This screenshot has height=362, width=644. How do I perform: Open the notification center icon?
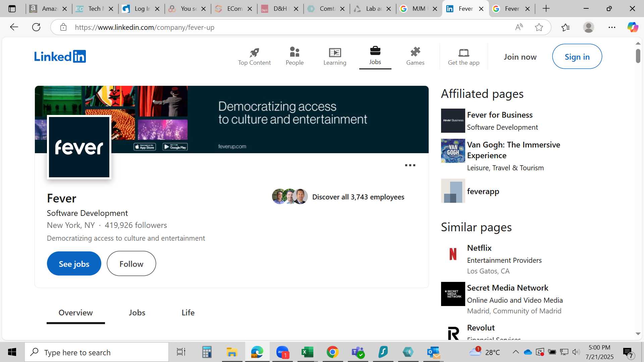pos(628,353)
